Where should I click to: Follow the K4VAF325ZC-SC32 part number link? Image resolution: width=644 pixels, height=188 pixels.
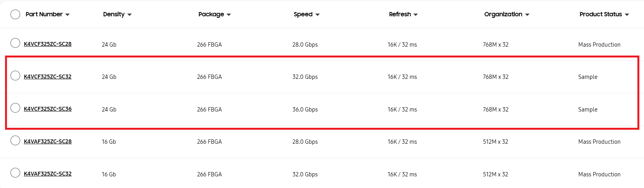tap(48, 174)
